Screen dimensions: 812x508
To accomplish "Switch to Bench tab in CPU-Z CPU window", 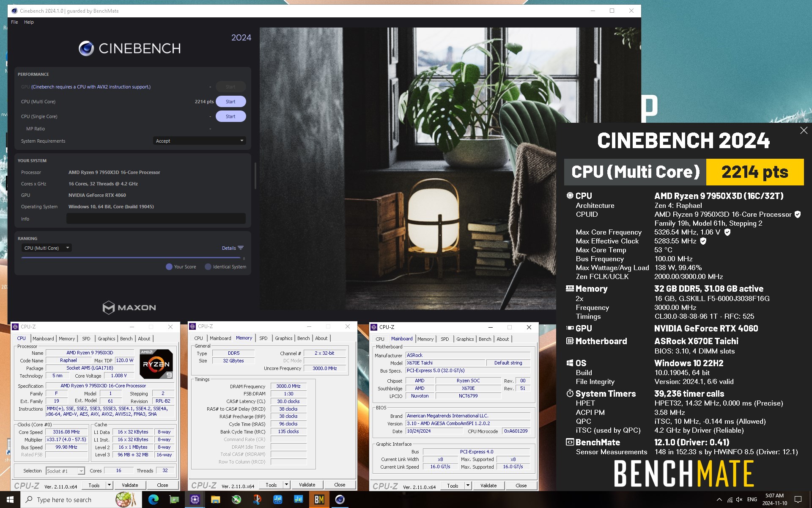I will (x=126, y=339).
